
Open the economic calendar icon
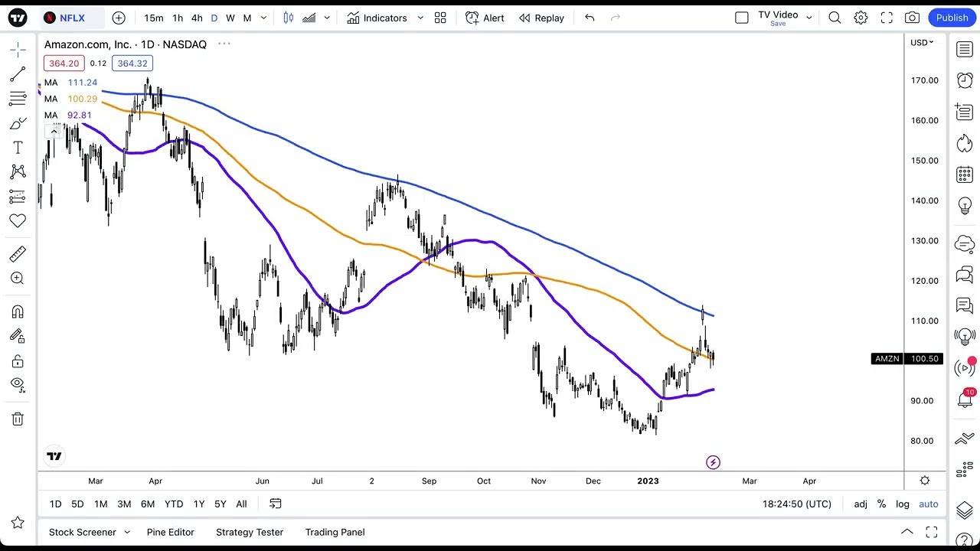pos(965,174)
